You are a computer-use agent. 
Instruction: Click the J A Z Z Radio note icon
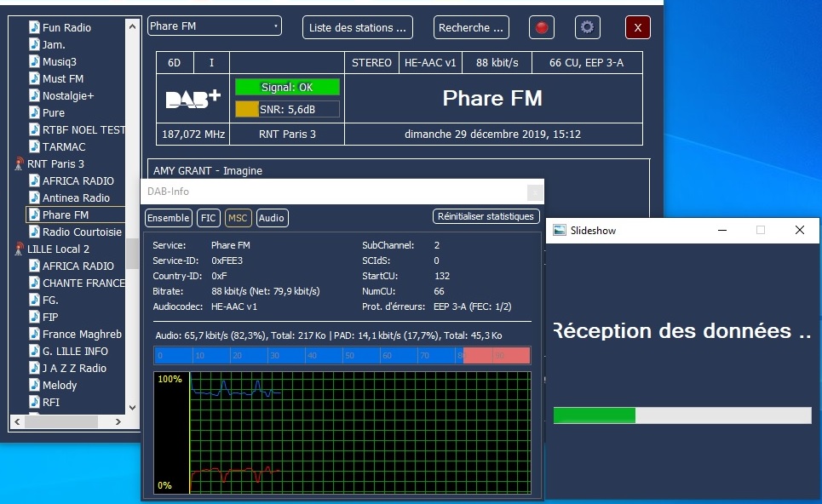34,368
